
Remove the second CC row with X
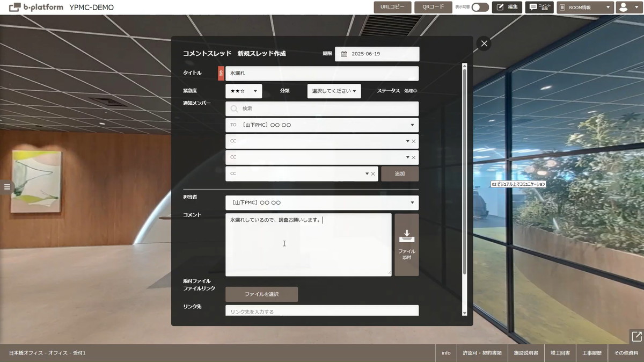coord(414,157)
